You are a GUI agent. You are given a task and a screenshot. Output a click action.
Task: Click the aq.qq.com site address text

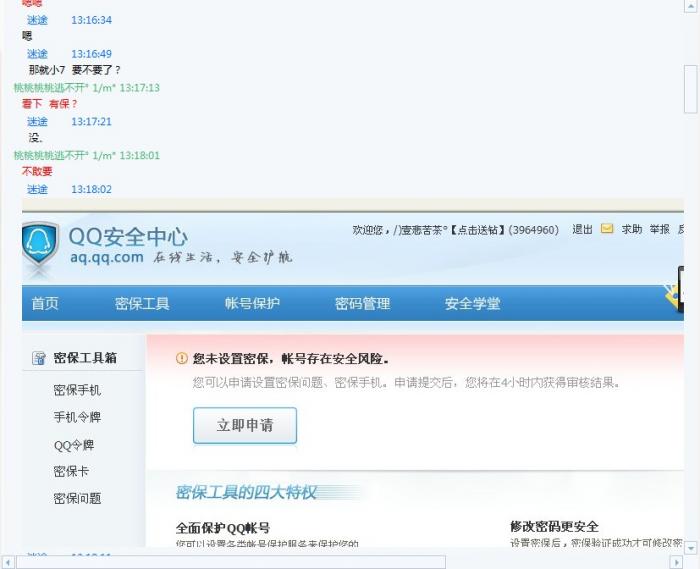[x=107, y=257]
